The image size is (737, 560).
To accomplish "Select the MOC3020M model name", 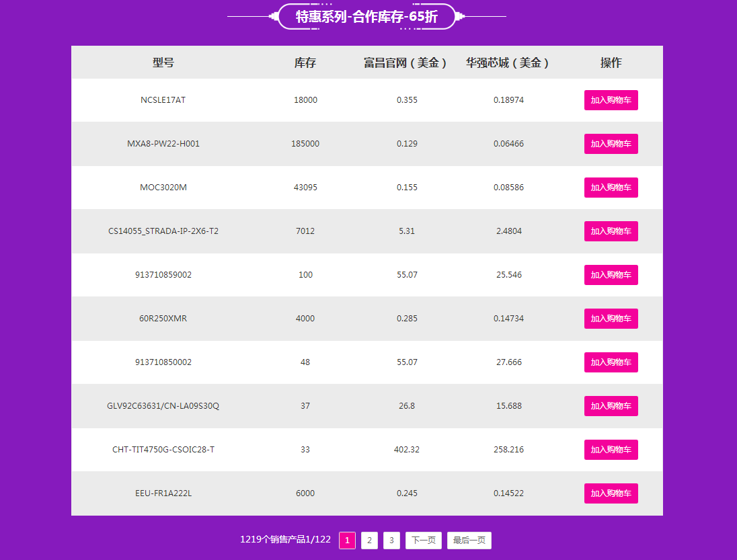I will click(163, 188).
